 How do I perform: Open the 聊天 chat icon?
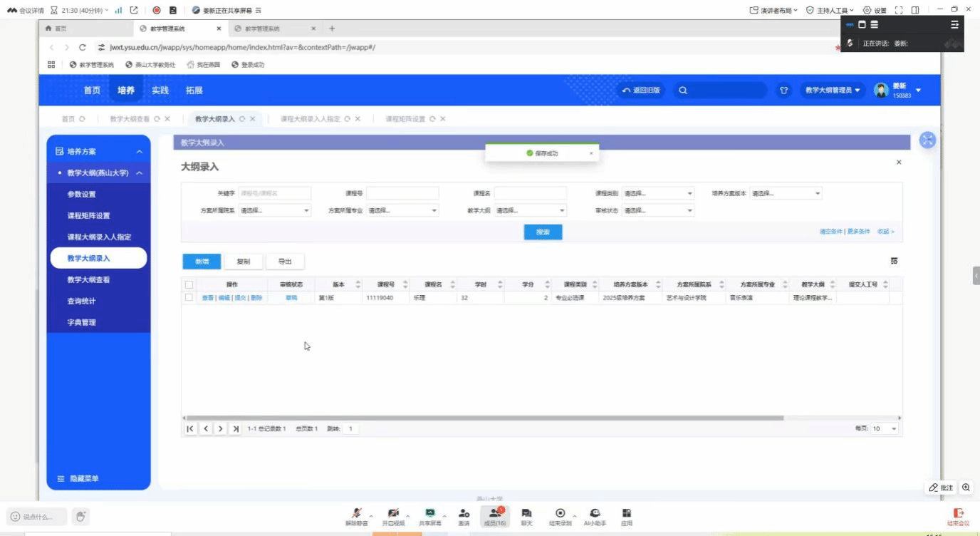point(526,513)
